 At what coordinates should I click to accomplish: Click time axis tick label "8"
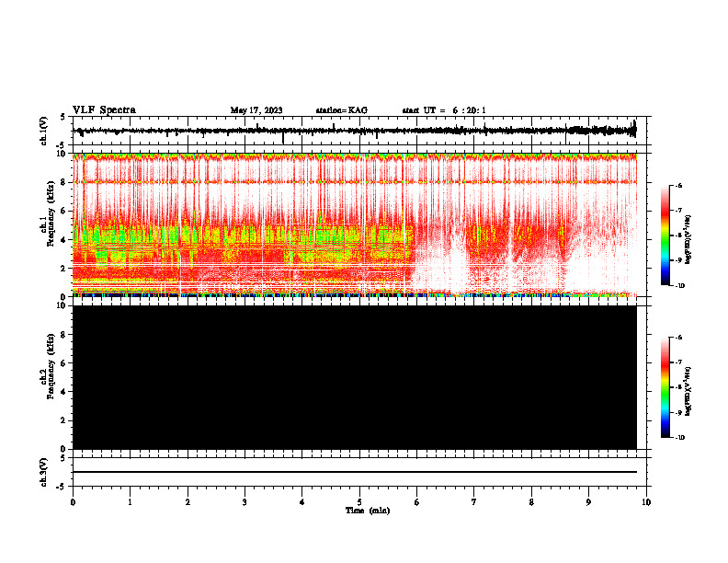click(x=531, y=502)
